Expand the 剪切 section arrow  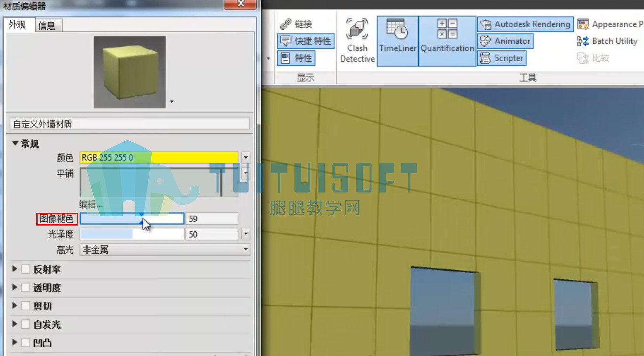[x=15, y=306]
